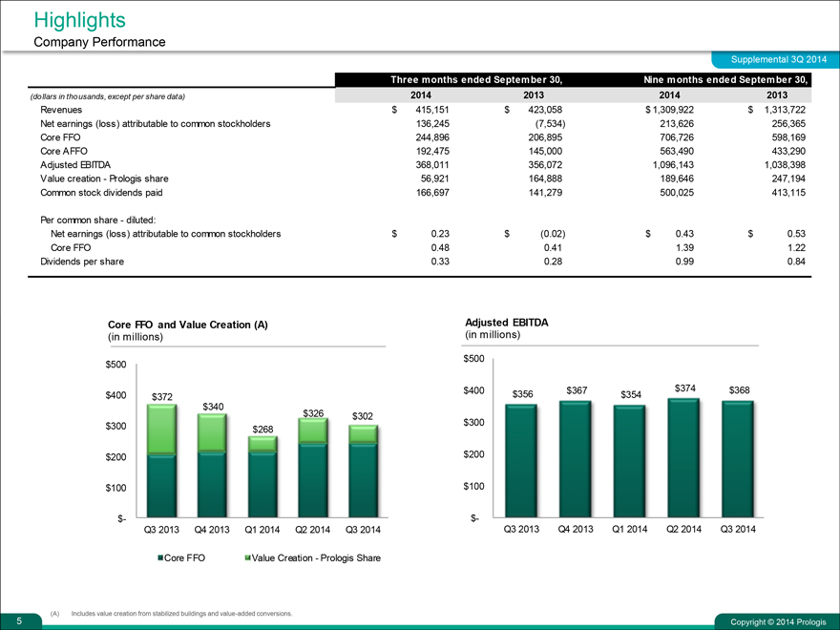
Task: Select the $374 Adjusted EBITDA data label
Action: coord(686,388)
